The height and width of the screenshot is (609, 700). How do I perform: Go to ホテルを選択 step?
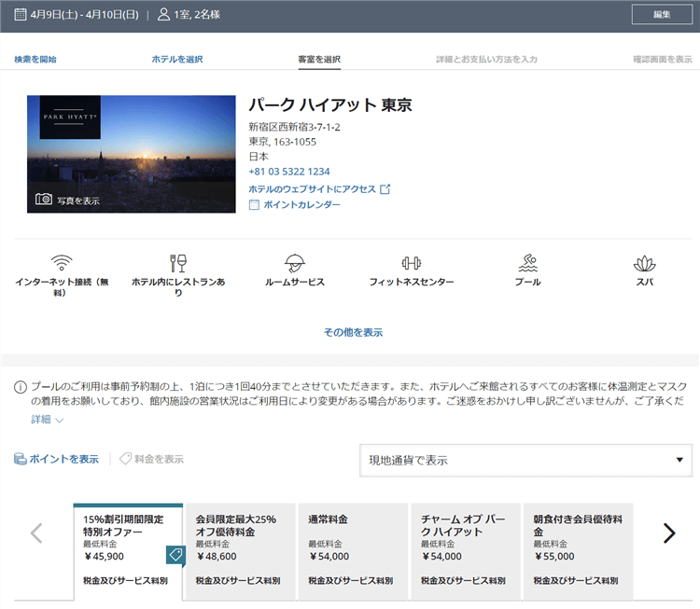pos(177,59)
